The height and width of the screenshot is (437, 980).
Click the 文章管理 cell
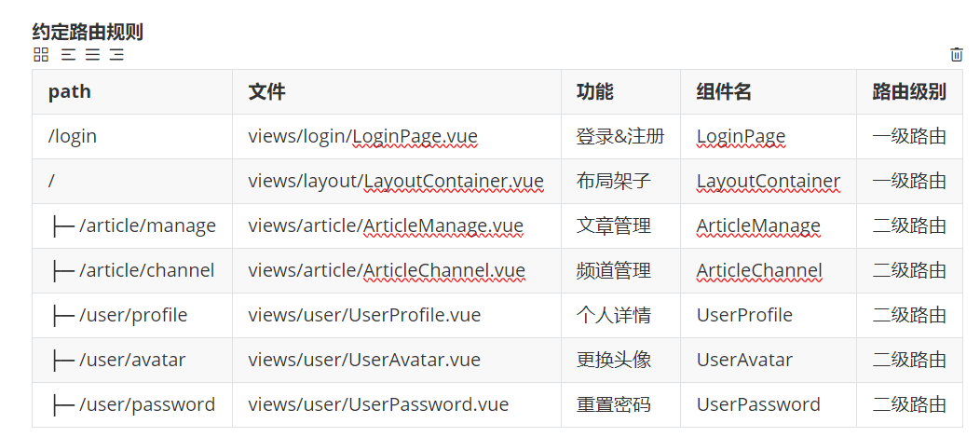click(x=620, y=225)
